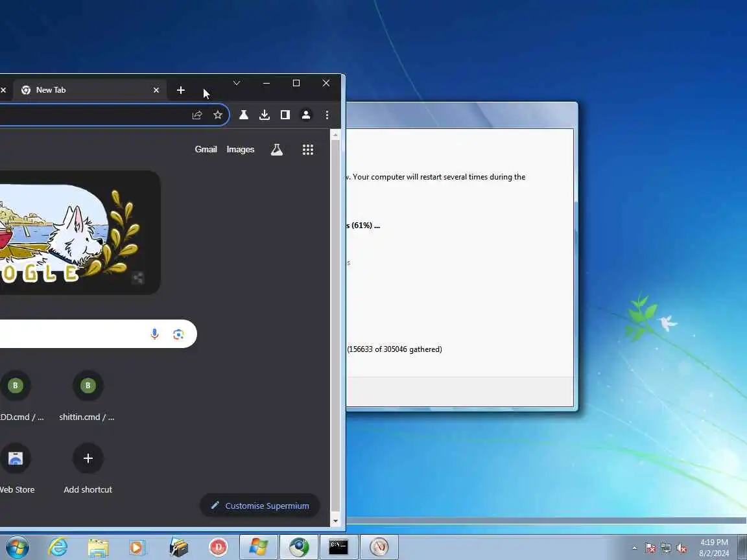747x560 pixels.
Task: Click the Show desktop strip
Action: click(x=742, y=547)
